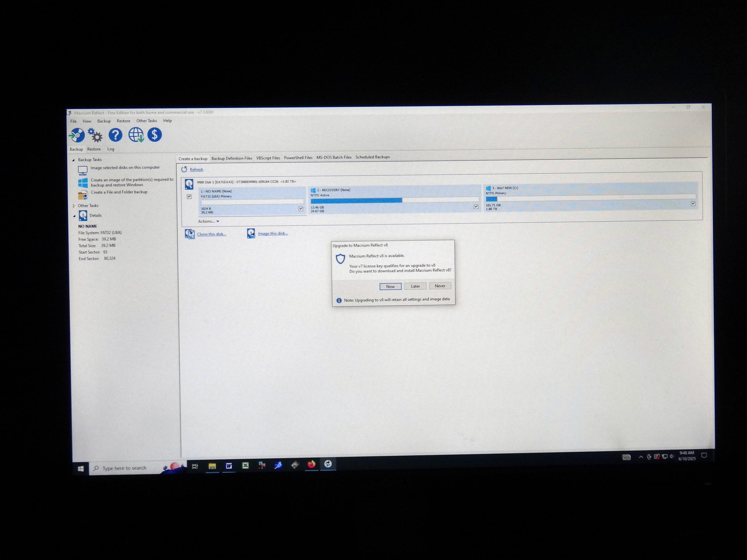The height and width of the screenshot is (560, 747).
Task: Click the Clone this disk icon
Action: pos(190,234)
